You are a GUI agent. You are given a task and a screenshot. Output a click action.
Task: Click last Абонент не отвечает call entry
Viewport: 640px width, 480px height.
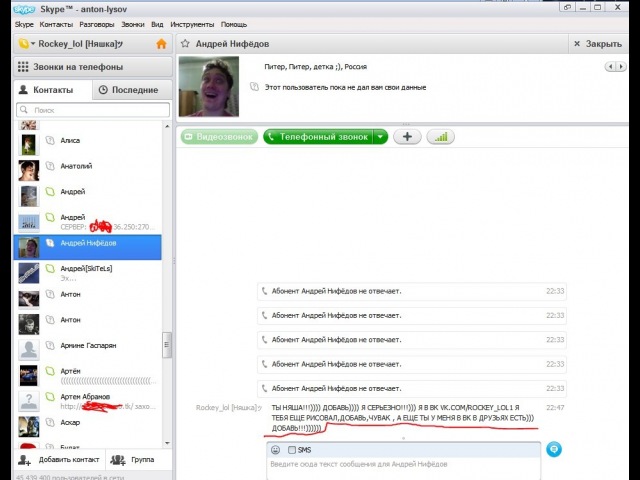pyautogui.click(x=412, y=389)
